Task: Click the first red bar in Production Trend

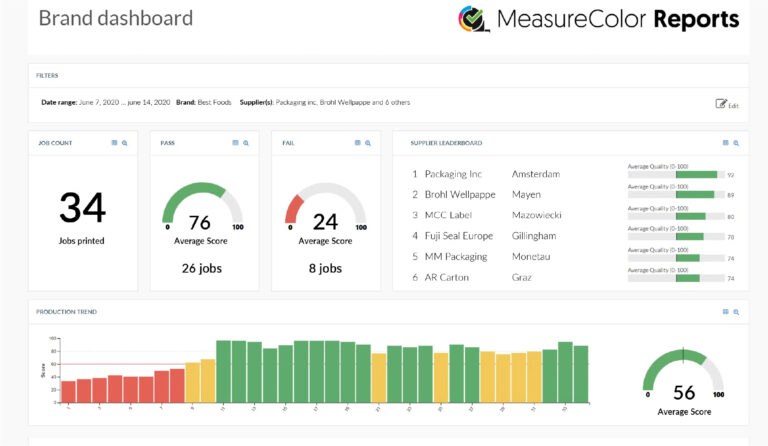Action: tap(68, 390)
